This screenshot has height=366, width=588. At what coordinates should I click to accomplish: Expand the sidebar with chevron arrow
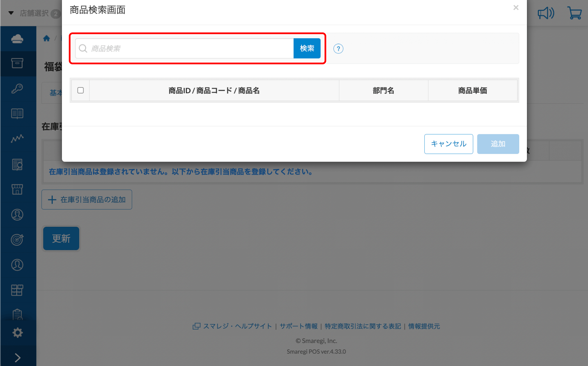click(17, 358)
